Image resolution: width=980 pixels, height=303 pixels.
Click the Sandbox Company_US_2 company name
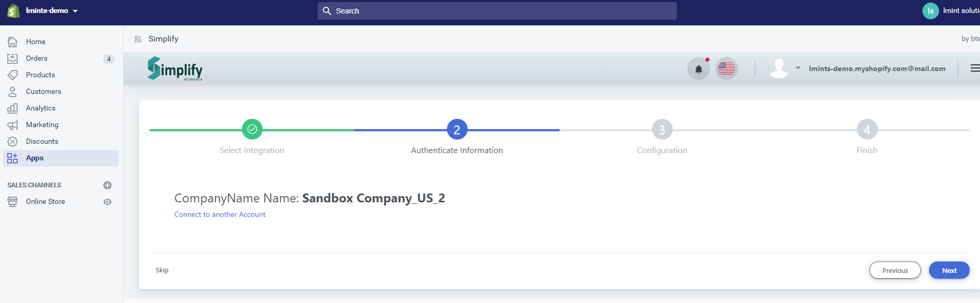(374, 198)
